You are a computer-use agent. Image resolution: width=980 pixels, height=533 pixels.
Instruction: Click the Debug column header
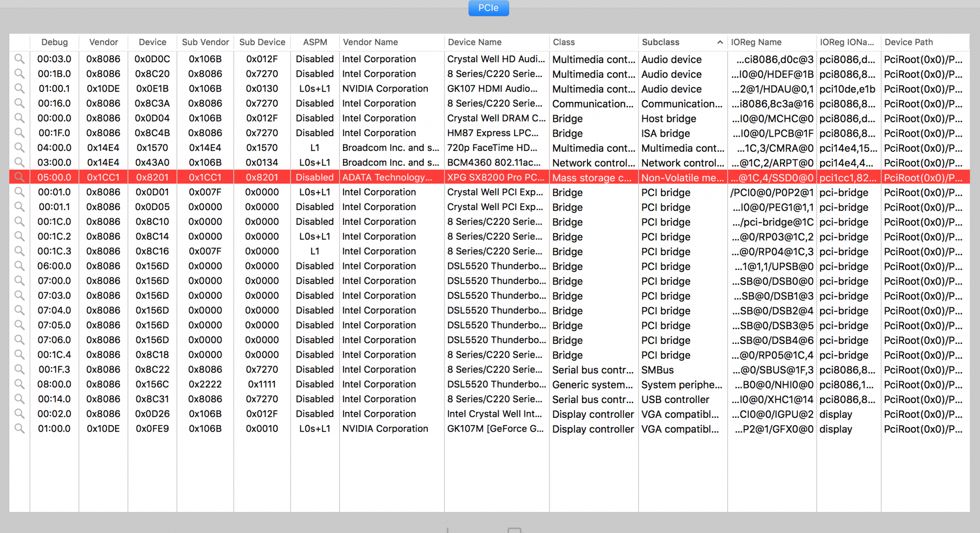coord(54,42)
